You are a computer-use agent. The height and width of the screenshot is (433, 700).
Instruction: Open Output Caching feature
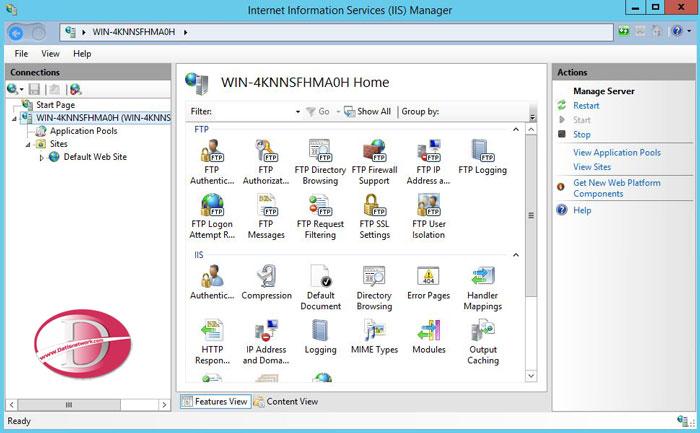(483, 341)
